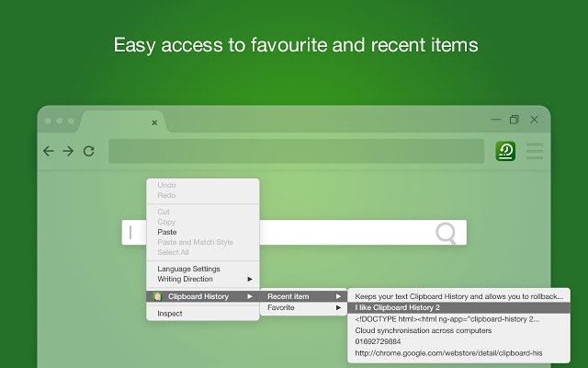Click the browser forward arrow
This screenshot has width=588, height=368.
pyautogui.click(x=68, y=151)
